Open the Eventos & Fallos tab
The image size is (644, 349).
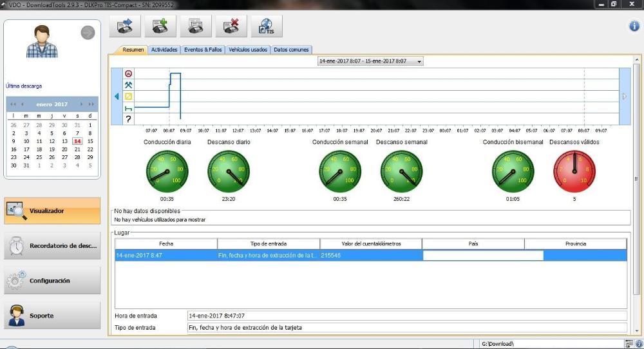pyautogui.click(x=203, y=50)
